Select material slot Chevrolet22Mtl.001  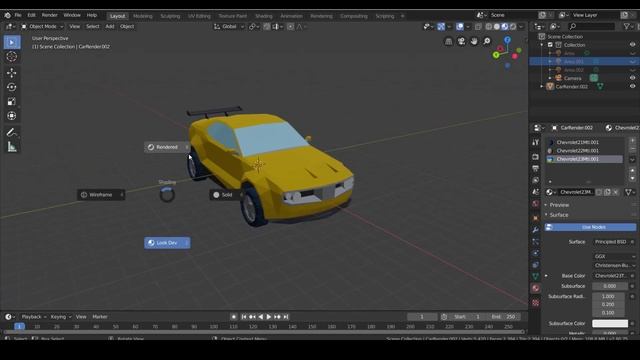584,151
